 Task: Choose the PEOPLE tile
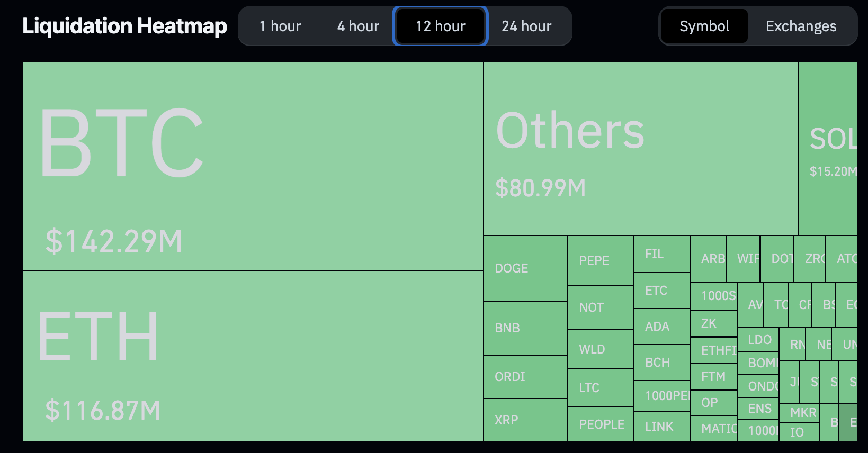click(601, 424)
